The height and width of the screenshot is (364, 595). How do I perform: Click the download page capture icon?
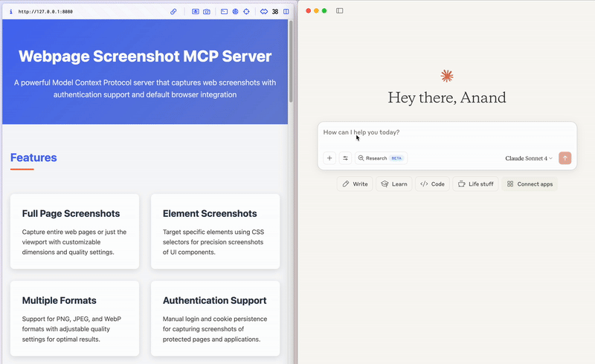(196, 12)
